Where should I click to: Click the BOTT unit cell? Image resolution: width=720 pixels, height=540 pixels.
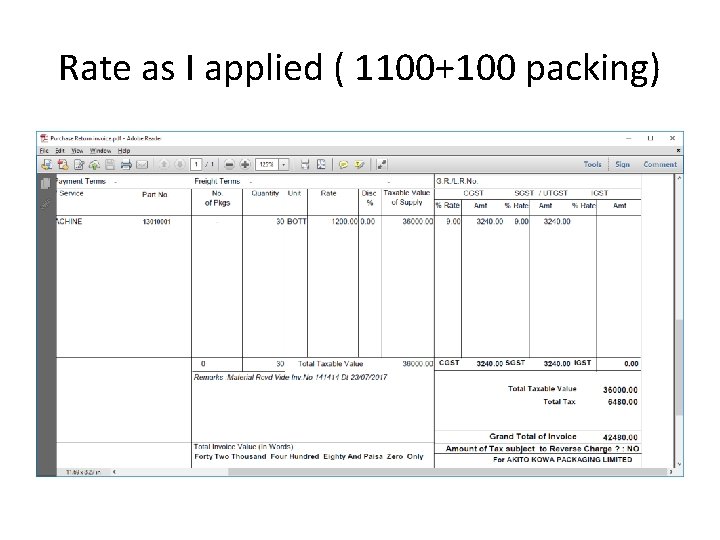click(x=297, y=221)
